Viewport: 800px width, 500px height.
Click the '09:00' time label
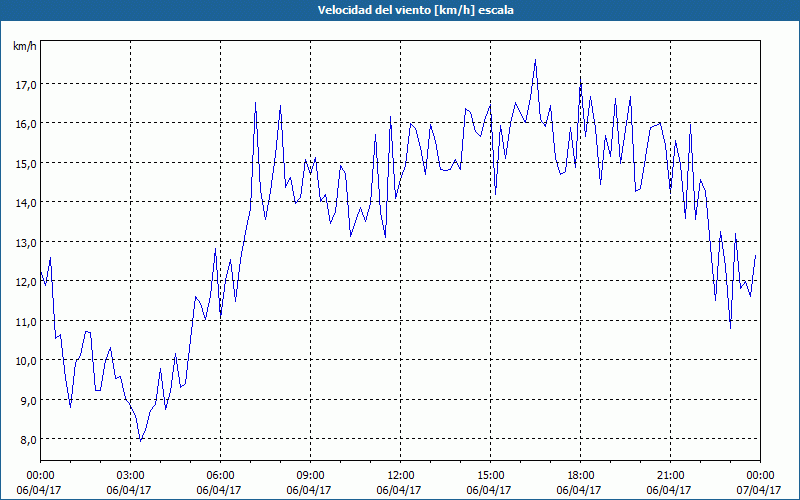[310, 475]
